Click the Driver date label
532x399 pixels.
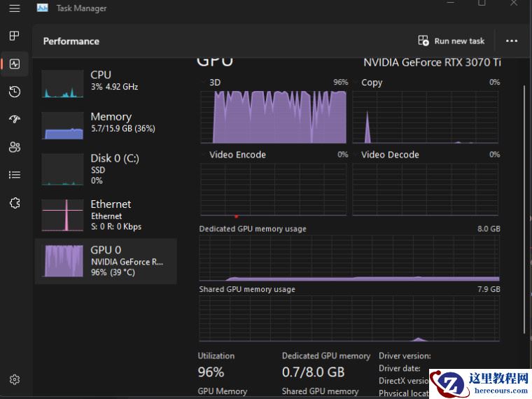(399, 368)
